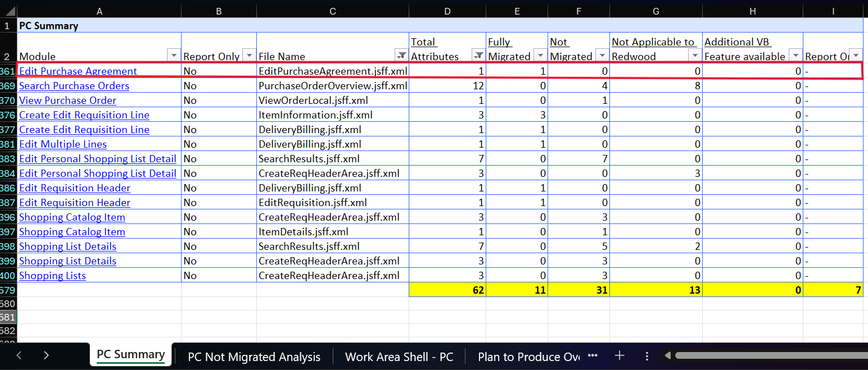Click the horizontal scrollbar thumb
This screenshot has width=868, height=370.
771,355
